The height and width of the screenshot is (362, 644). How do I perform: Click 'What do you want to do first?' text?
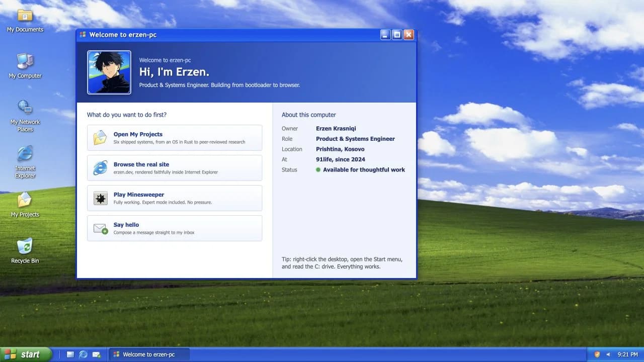(x=127, y=115)
